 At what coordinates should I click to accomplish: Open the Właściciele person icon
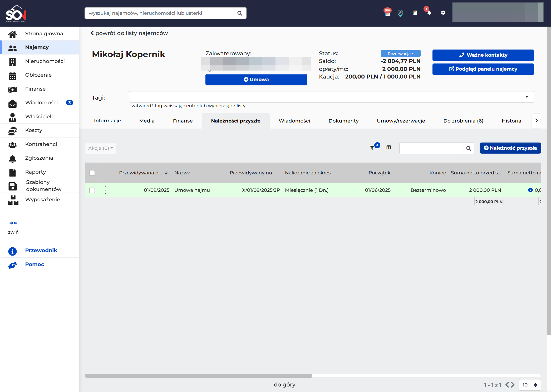click(12, 117)
